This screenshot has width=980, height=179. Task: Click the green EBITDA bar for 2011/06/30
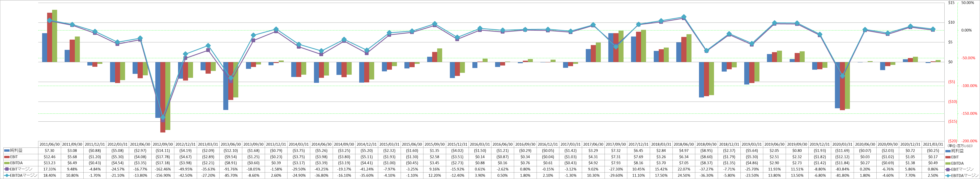pyautogui.click(x=54, y=36)
